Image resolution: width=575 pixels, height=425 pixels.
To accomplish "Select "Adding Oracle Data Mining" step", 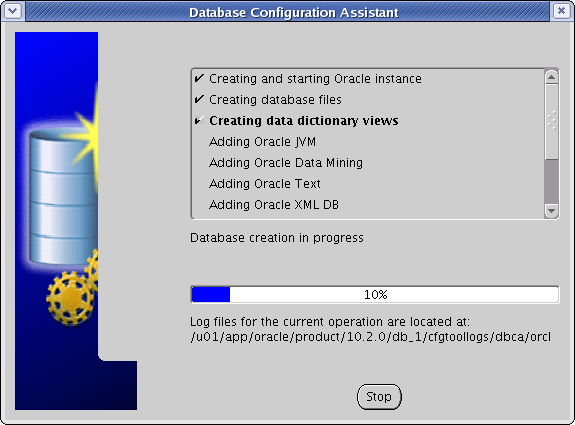I will [286, 162].
